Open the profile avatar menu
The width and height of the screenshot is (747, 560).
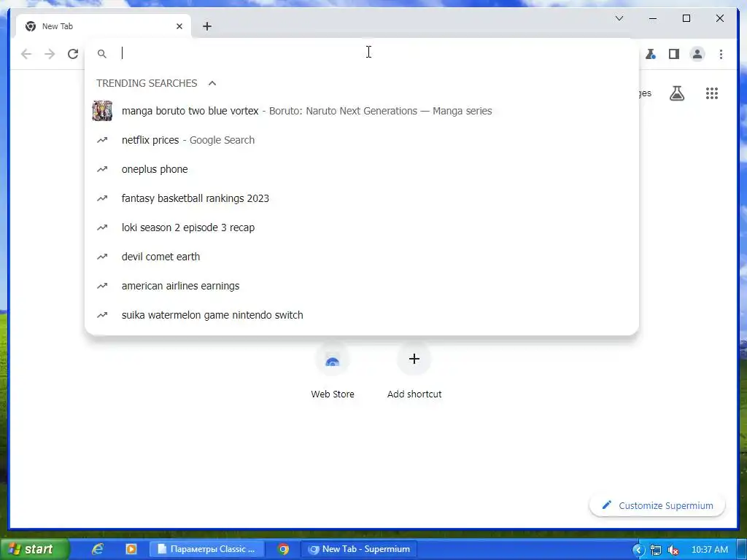697,54
